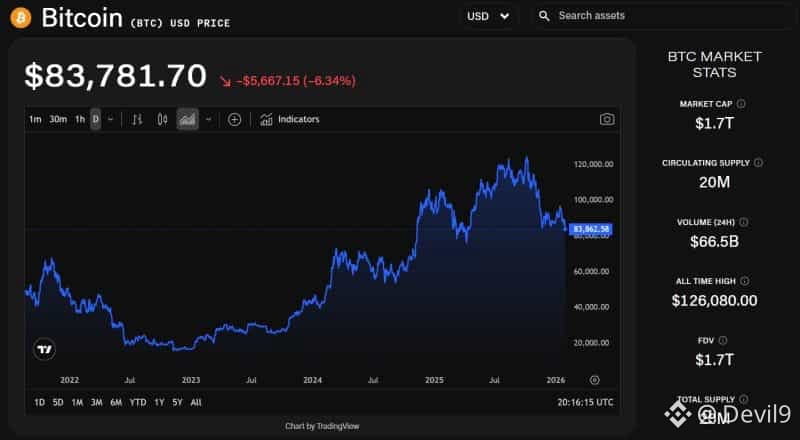
Task: Open chart settings gear near time axis
Action: 595,380
